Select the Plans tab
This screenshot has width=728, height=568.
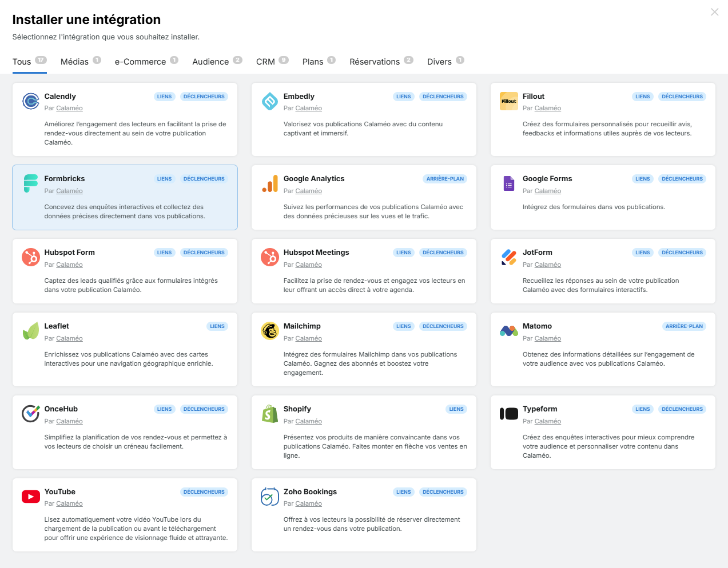point(319,61)
